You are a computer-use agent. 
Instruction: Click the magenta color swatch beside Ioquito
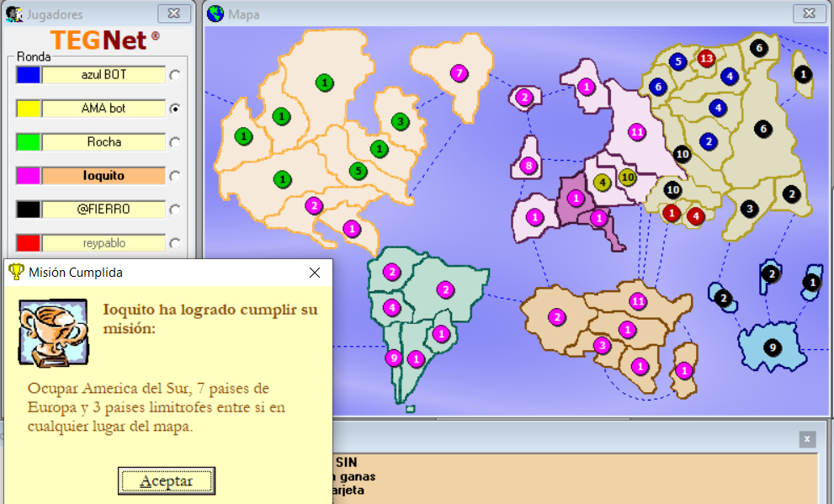(x=28, y=176)
